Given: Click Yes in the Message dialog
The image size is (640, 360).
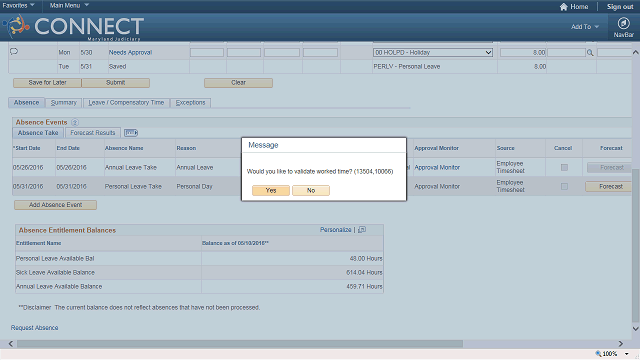Looking at the screenshot, I should tap(271, 190).
